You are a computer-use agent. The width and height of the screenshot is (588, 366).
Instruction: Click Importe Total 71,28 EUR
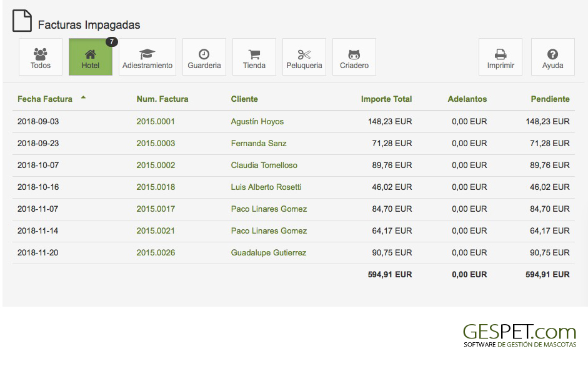(392, 143)
